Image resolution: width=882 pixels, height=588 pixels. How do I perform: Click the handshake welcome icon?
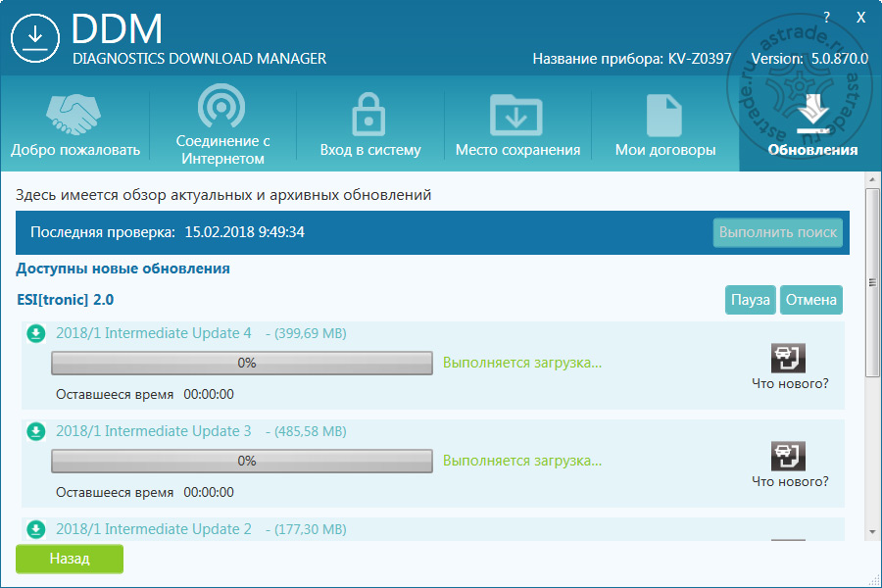pyautogui.click(x=73, y=115)
